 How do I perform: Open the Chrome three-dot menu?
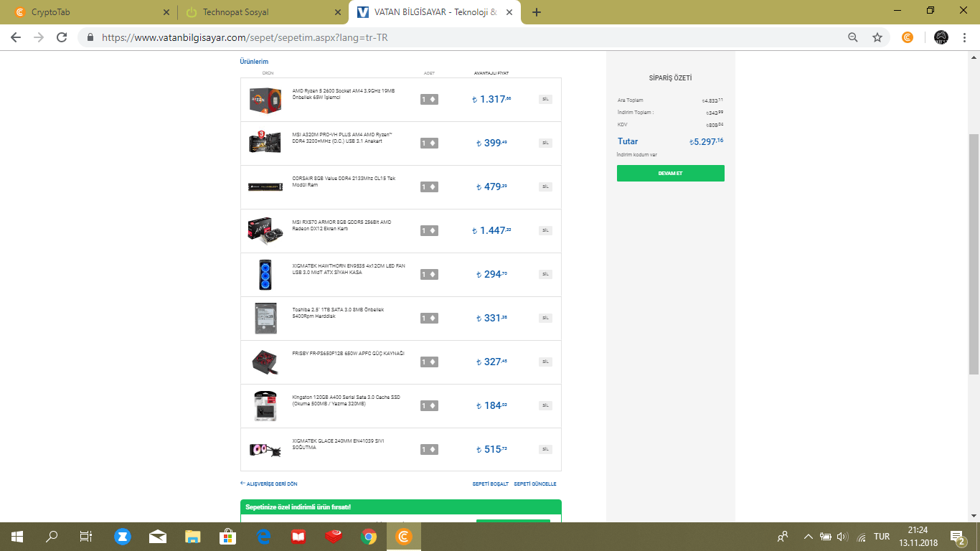pos(963,37)
